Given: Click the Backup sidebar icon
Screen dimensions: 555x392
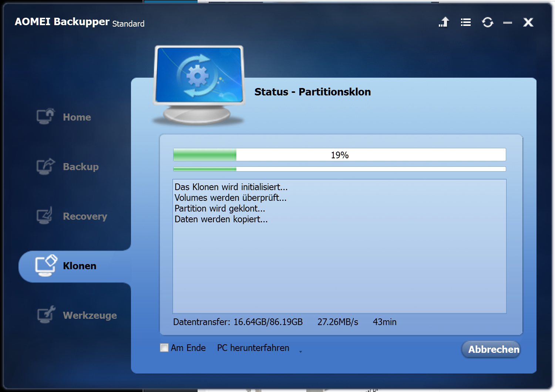Looking at the screenshot, I should pos(46,166).
